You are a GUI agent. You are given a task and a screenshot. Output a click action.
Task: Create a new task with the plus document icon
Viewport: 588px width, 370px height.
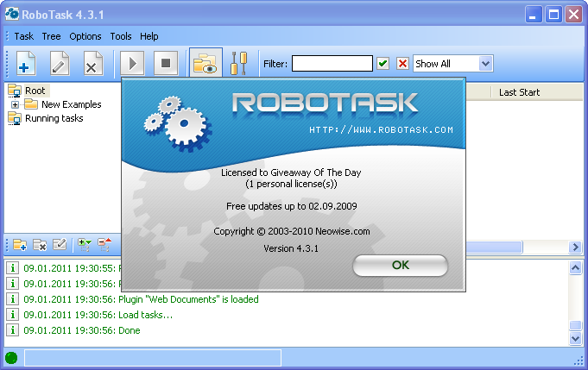coord(26,63)
